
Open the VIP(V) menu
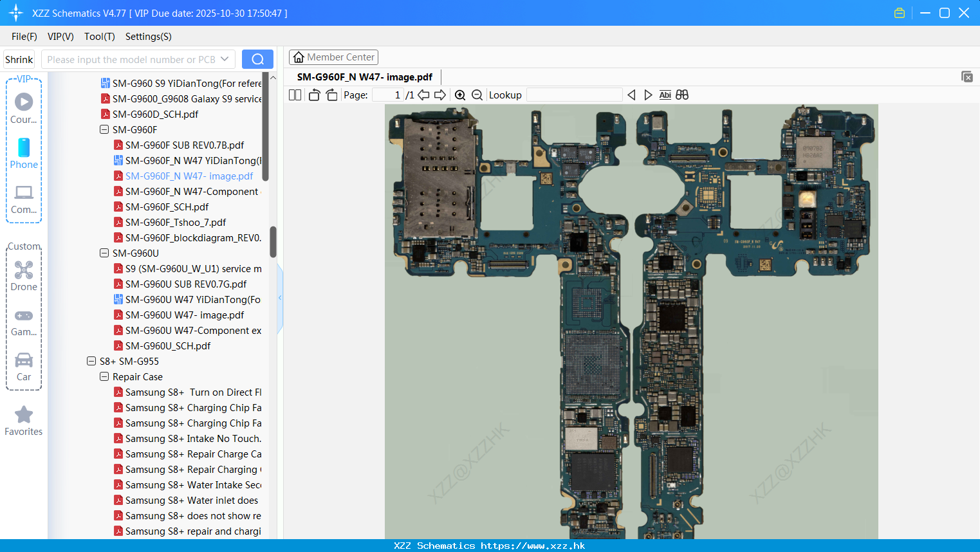(60, 37)
